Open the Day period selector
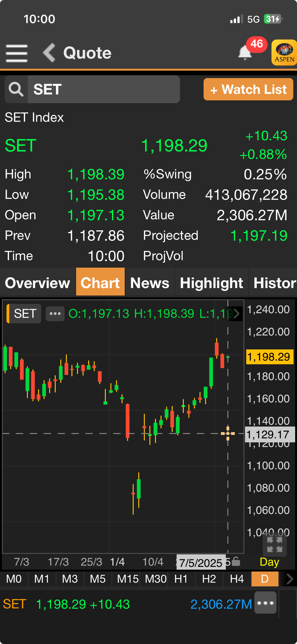The height and width of the screenshot is (644, 297). pos(269,562)
